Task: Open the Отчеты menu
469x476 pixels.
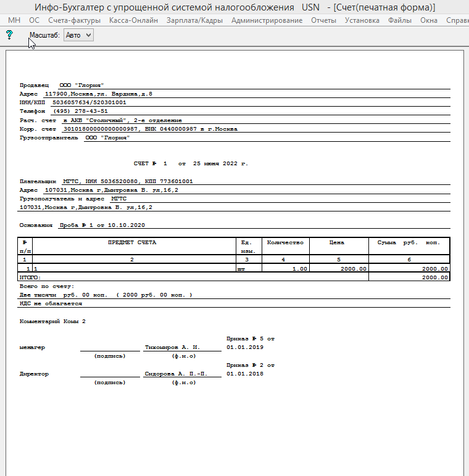Action: coord(323,20)
